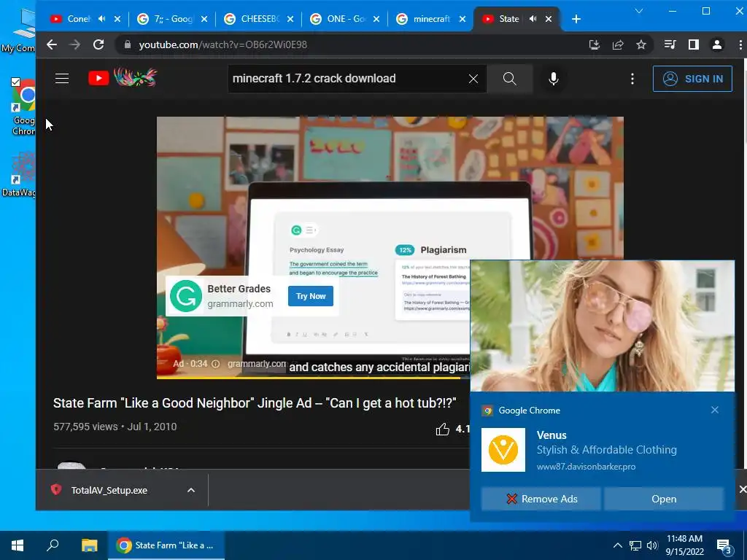Screen dimensions: 747x560
Task: Click the Chrome taskbar button State Farm
Action: point(166,545)
